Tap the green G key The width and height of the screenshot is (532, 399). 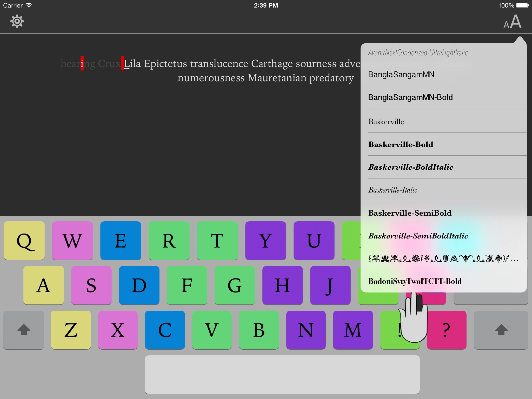coord(235,285)
